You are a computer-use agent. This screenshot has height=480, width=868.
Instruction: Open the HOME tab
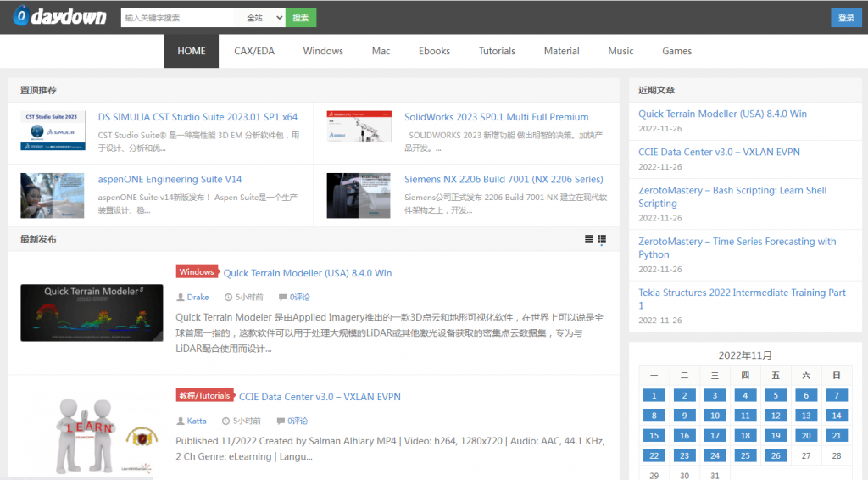click(192, 51)
